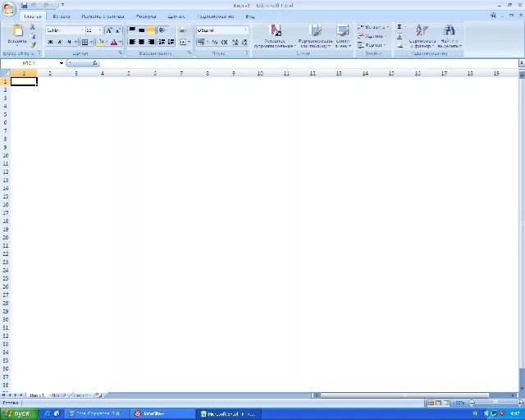Click the large Paste clipboard icon
The width and height of the screenshot is (525, 420).
coord(17,31)
